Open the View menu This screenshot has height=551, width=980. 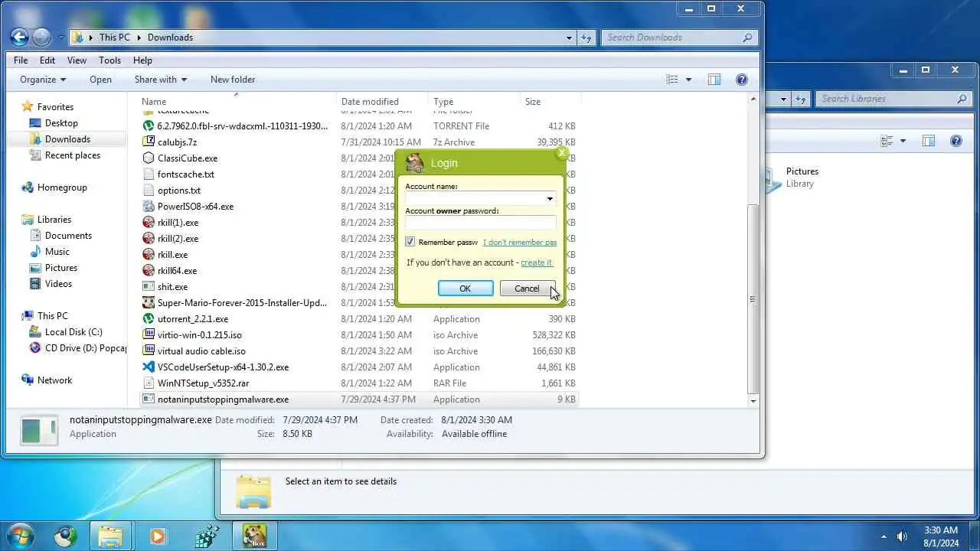[77, 60]
